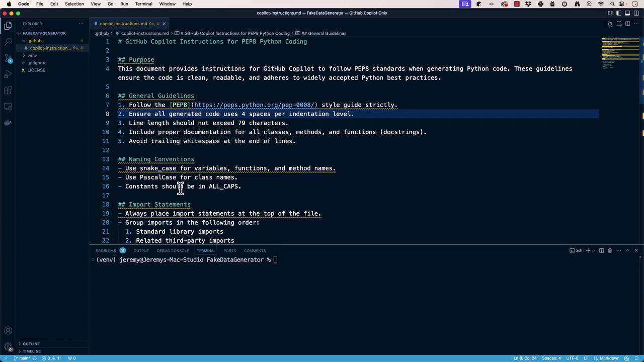Viewport: 644px width, 362px height.
Task: Follow the peps.python.org PEP8 link
Action: (x=254, y=105)
